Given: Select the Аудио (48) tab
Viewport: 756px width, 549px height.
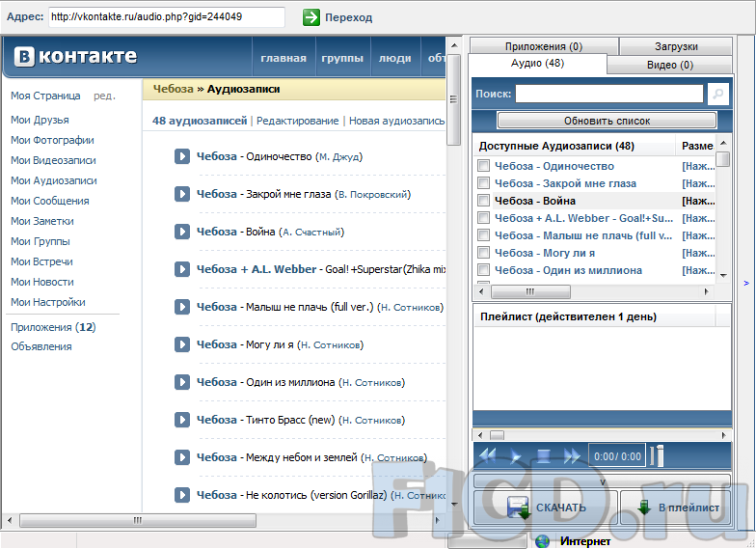Looking at the screenshot, I should (537, 64).
